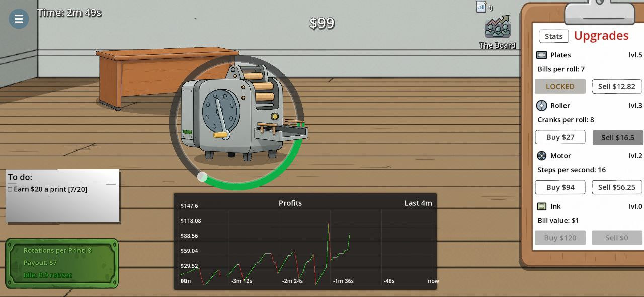
Task: Buy Roller upgrade for $27
Action: click(560, 137)
